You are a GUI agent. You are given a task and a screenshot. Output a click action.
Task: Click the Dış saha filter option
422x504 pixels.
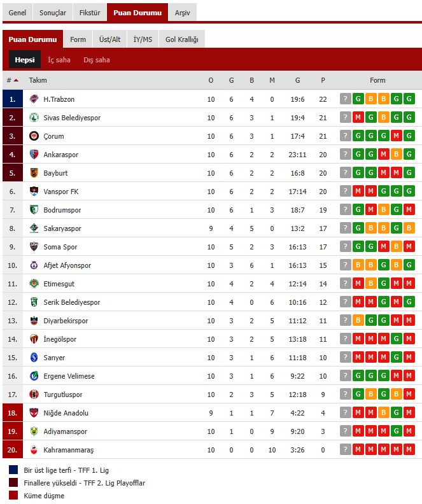tap(97, 60)
